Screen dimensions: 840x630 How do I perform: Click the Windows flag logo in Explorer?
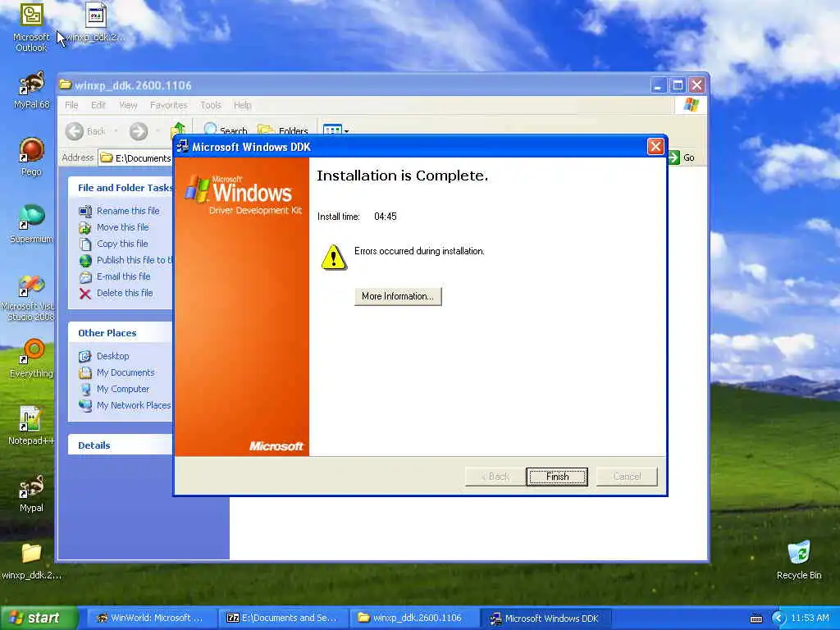pos(691,105)
